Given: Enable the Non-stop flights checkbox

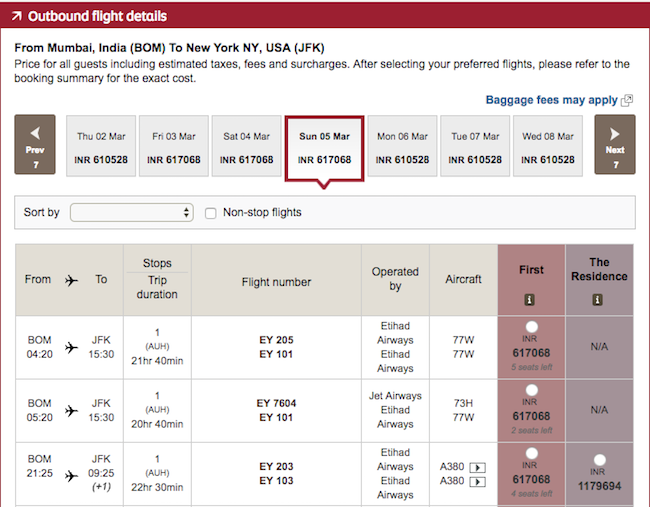Looking at the screenshot, I should coord(211,213).
